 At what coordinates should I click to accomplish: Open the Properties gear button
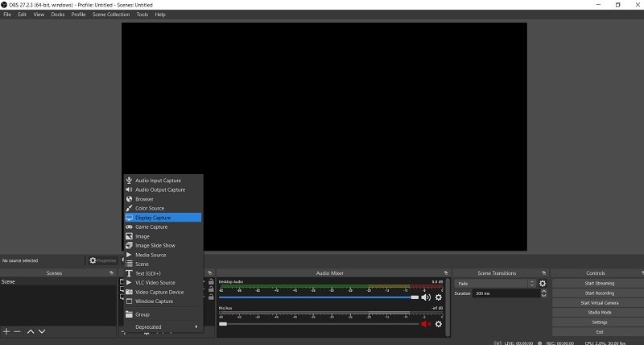click(103, 260)
